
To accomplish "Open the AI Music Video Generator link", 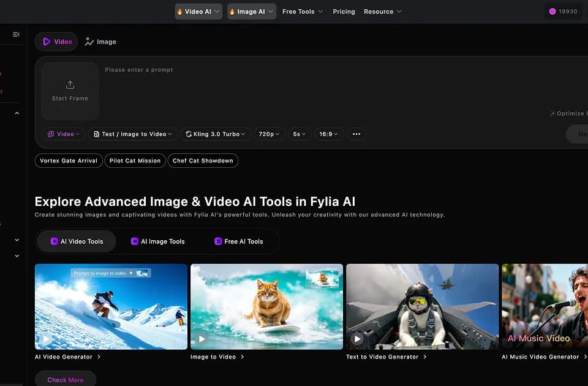I will (545, 357).
